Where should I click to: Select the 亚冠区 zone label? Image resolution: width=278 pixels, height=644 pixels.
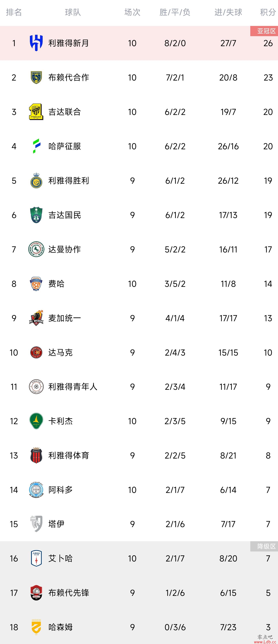(264, 31)
